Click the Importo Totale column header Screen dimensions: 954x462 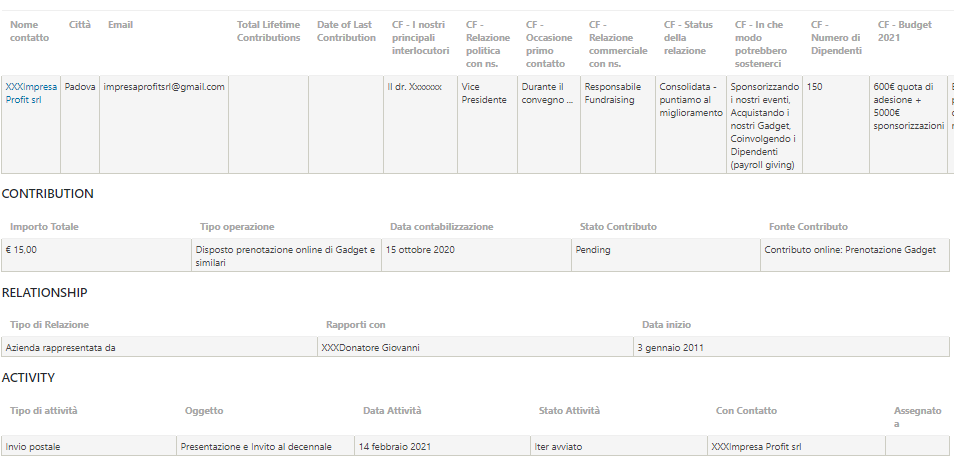tap(44, 226)
